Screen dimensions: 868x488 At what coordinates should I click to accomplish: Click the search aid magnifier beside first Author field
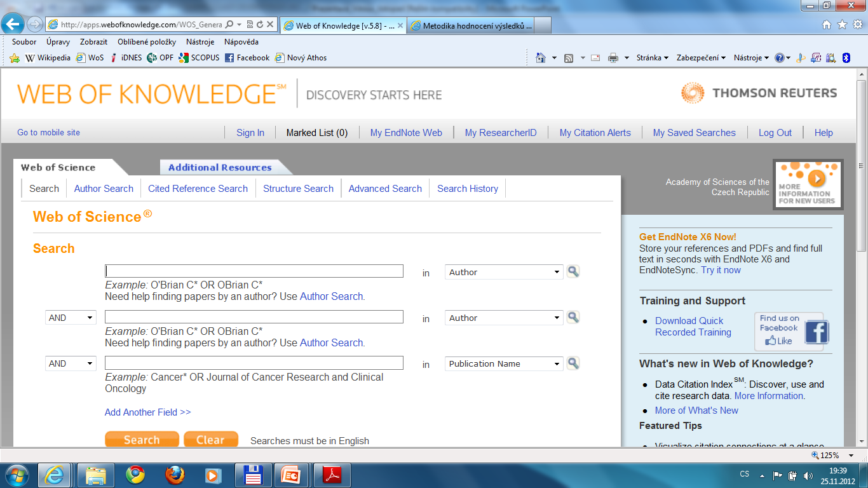click(x=573, y=272)
